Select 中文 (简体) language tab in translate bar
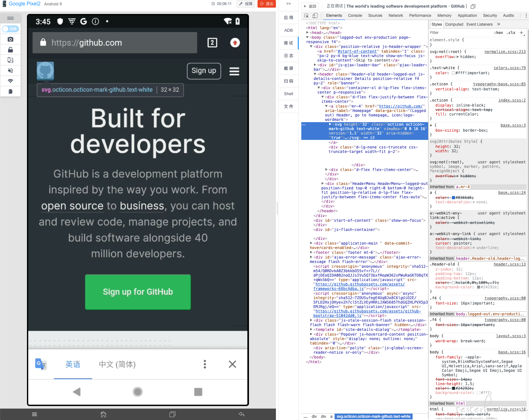This screenshot has width=529, height=420. coord(117,364)
